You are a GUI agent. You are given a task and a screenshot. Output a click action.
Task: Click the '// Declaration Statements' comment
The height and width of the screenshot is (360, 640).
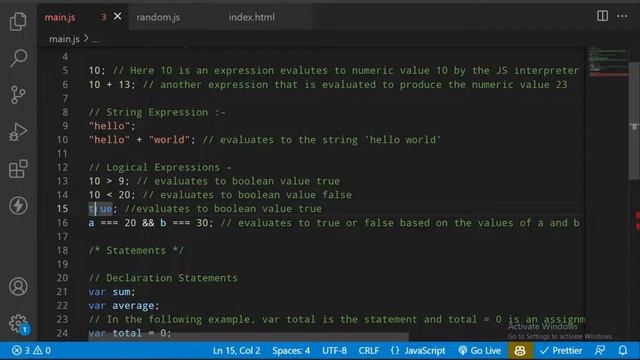click(x=163, y=278)
